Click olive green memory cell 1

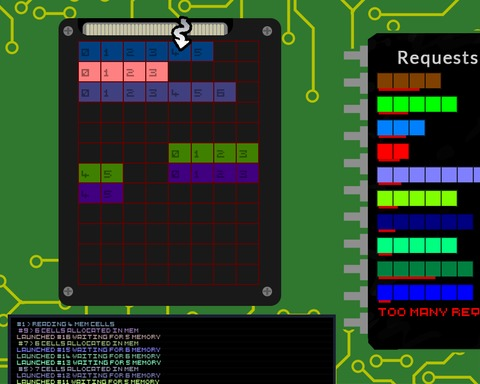tap(202, 153)
